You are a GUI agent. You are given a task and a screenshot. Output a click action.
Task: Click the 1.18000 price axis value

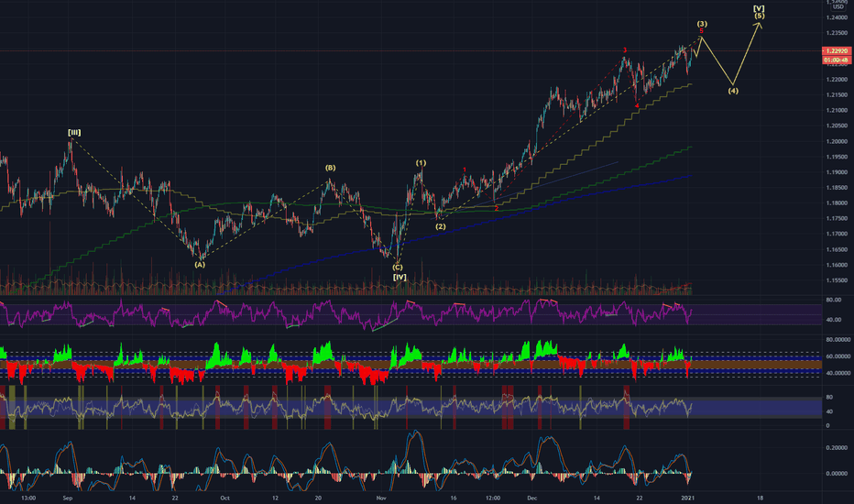pos(837,203)
